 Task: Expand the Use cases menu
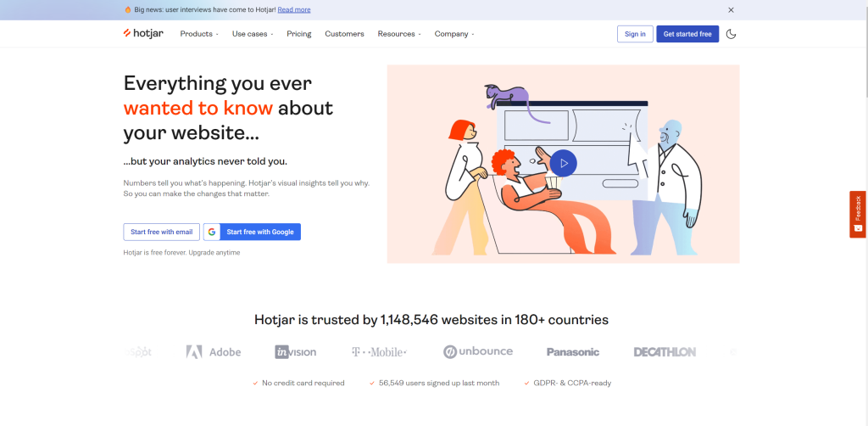(x=253, y=34)
